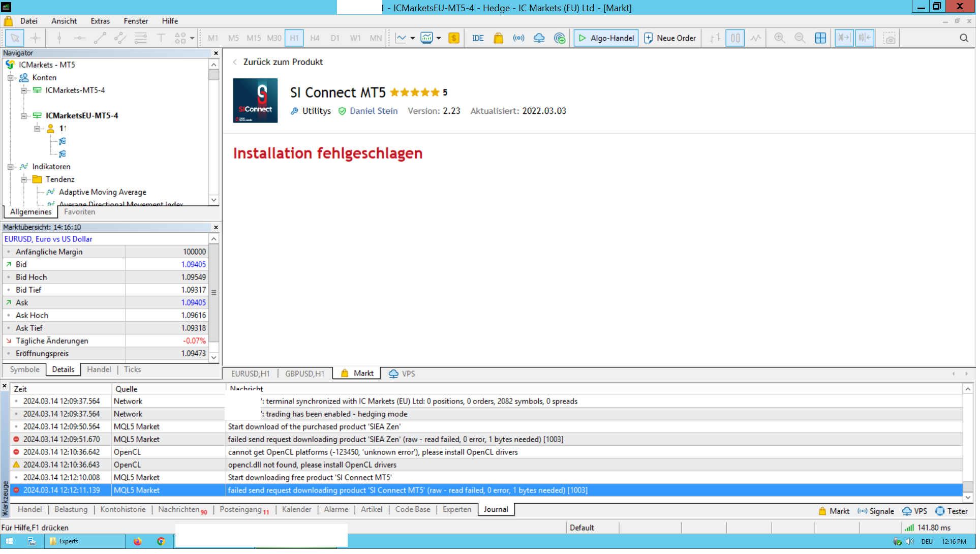Collapse the Konten tree node
Viewport: 980px width, 554px height.
pos(11,78)
